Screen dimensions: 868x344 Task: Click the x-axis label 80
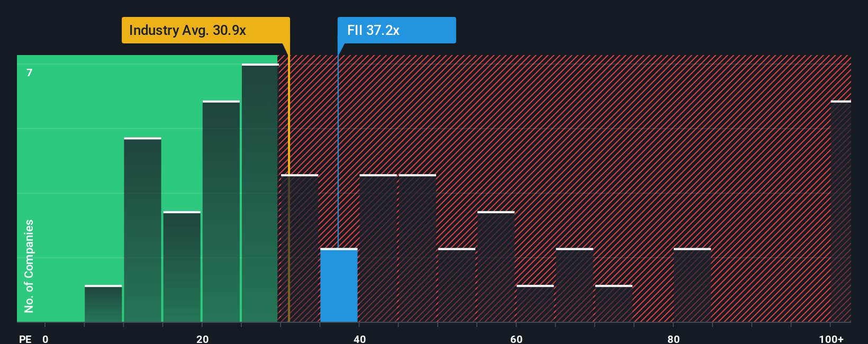pyautogui.click(x=673, y=339)
